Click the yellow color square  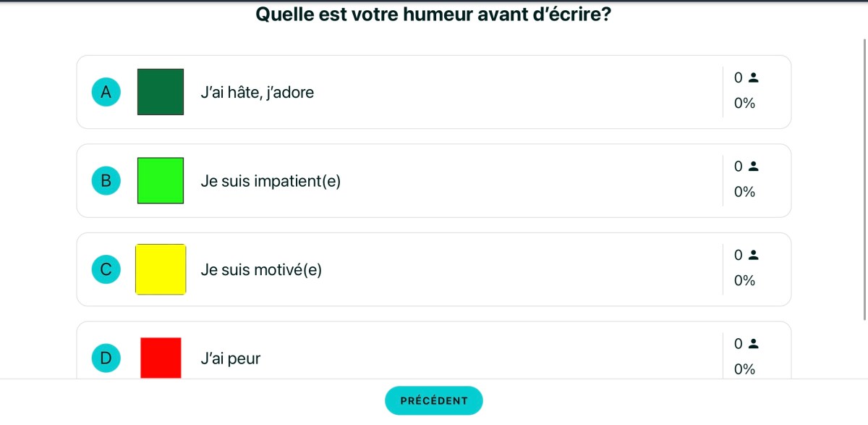coord(161,269)
